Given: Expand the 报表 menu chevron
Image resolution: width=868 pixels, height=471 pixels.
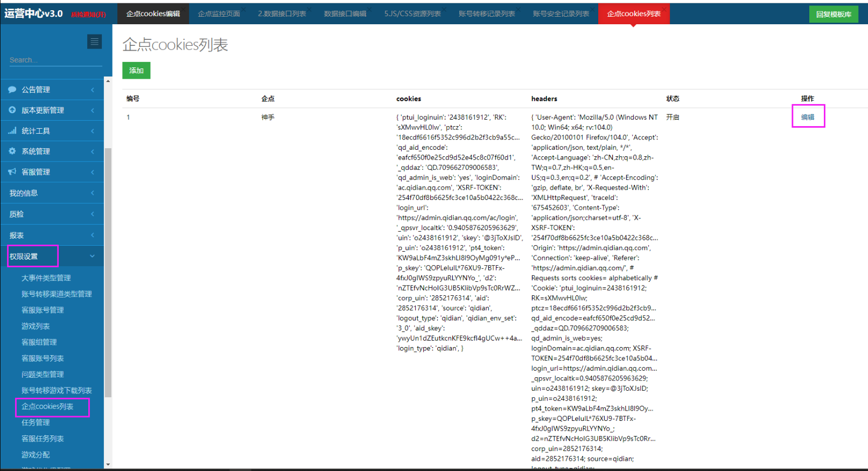Looking at the screenshot, I should pos(93,235).
